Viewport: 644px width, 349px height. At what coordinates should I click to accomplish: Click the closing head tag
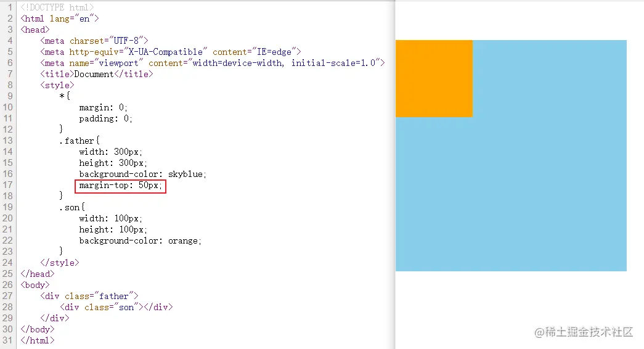[38, 274]
